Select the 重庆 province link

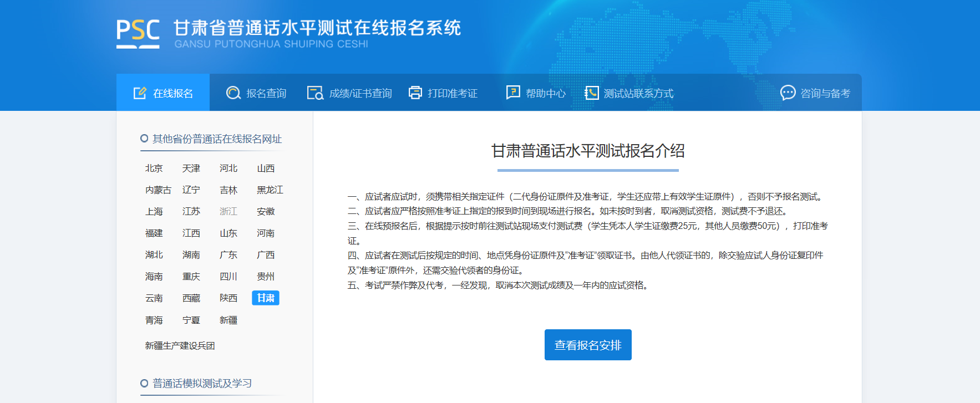(191, 276)
